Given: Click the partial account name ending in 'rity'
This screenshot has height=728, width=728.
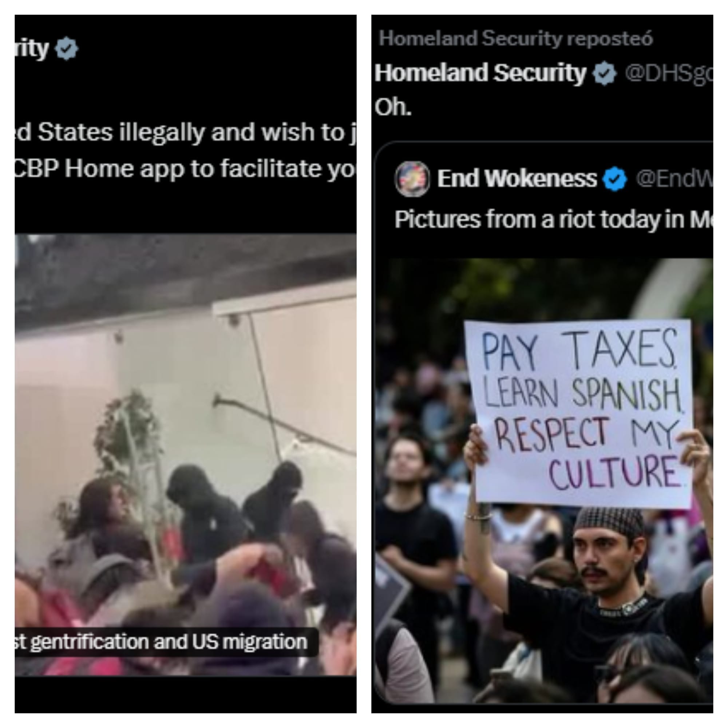Looking at the screenshot, I should click(32, 49).
